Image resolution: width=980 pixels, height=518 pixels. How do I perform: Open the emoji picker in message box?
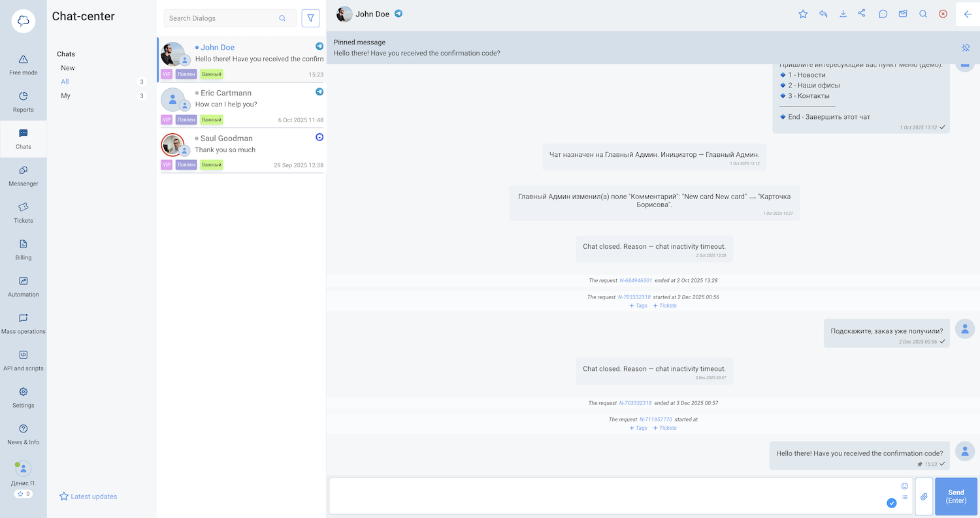[905, 486]
